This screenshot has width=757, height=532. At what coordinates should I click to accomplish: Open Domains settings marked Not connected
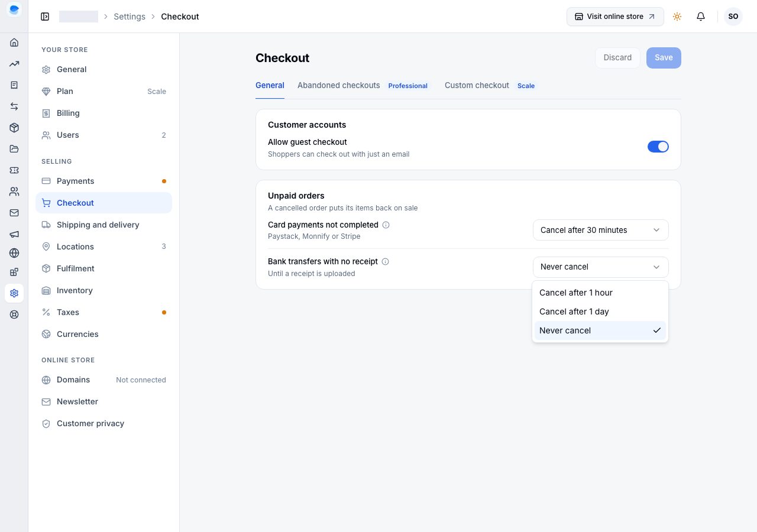point(104,379)
